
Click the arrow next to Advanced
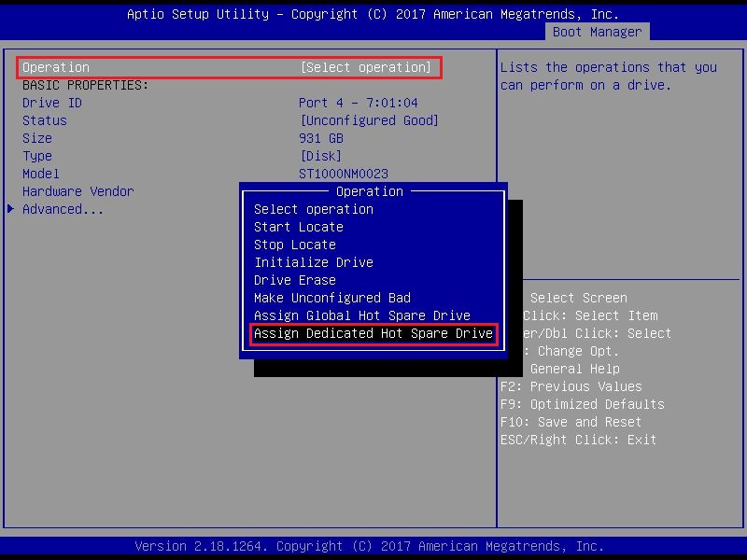pos(11,209)
